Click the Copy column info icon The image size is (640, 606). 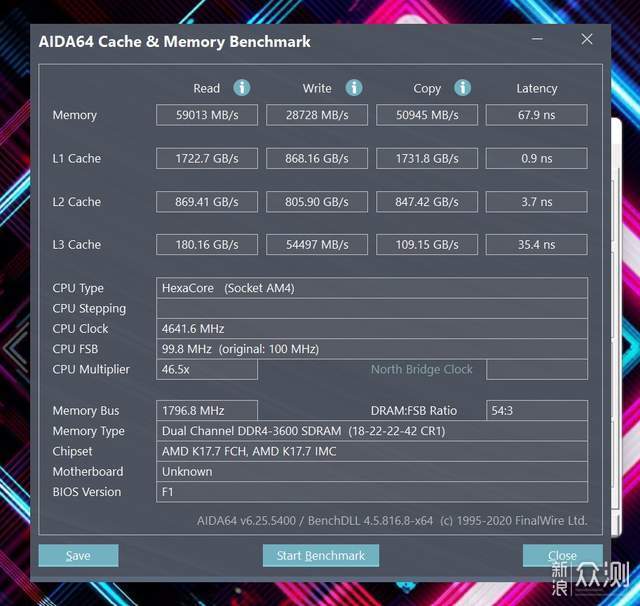(x=462, y=88)
